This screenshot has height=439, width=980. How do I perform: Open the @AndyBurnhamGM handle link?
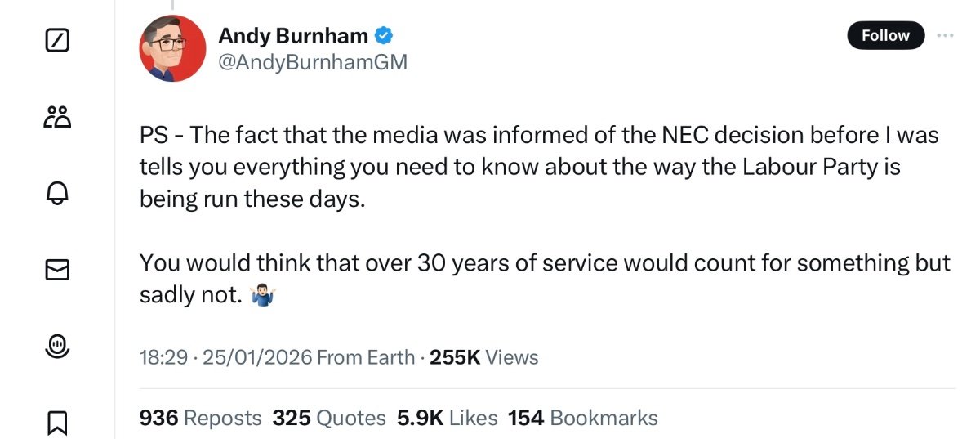pos(312,62)
